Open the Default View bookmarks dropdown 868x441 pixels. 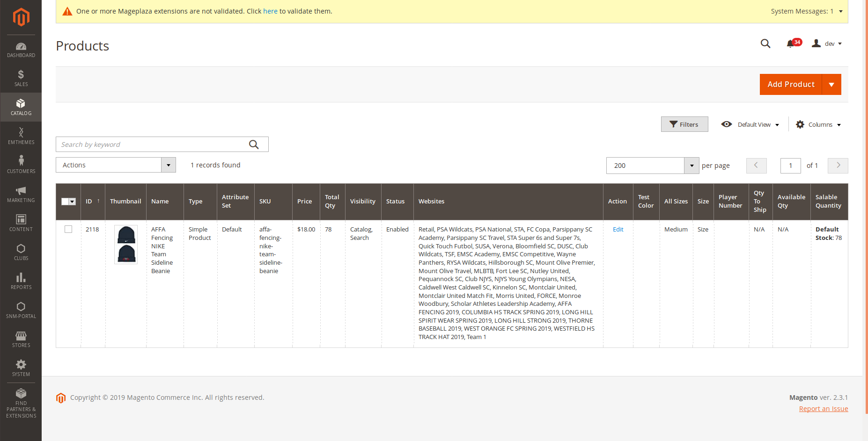click(x=750, y=124)
